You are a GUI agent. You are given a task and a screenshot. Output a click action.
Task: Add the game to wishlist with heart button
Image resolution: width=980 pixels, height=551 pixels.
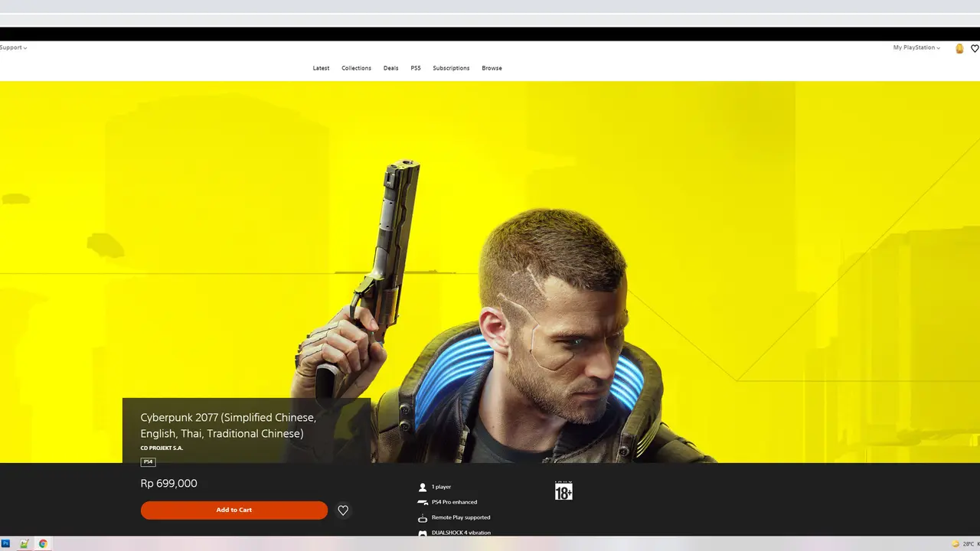[343, 510]
